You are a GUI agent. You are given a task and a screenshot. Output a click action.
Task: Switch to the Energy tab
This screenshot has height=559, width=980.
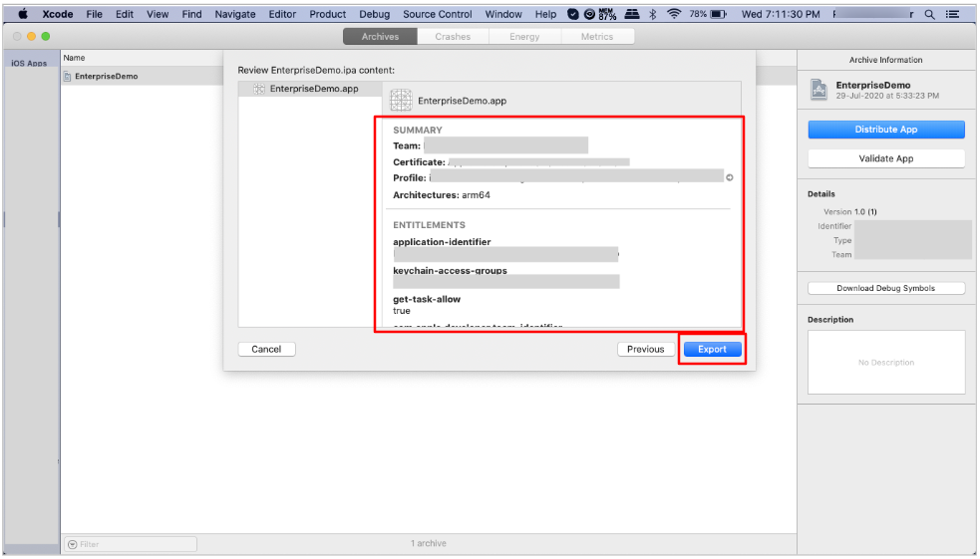(524, 37)
